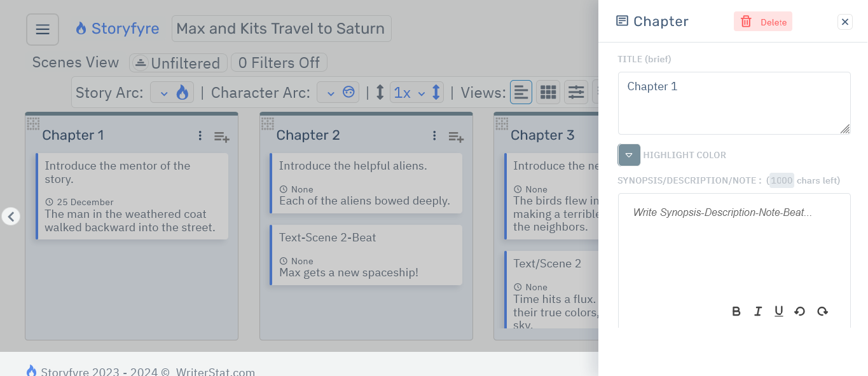Toggle the Unfiltered filter button

click(x=178, y=62)
